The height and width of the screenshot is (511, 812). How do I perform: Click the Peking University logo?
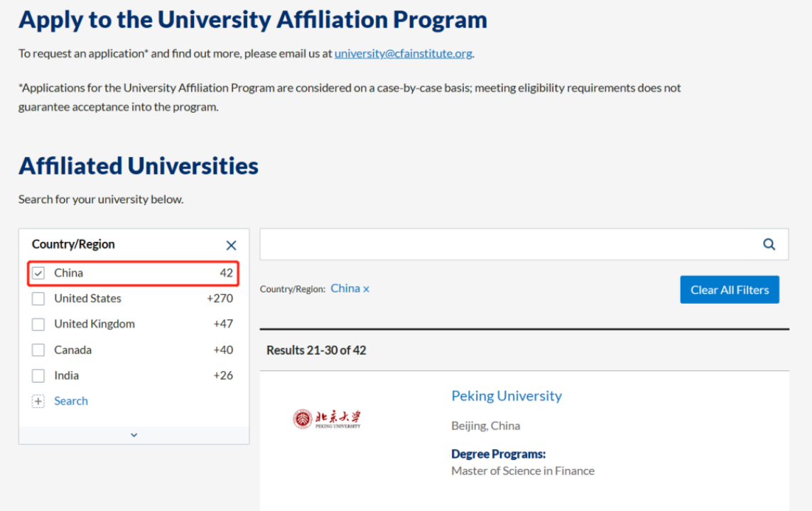point(327,419)
